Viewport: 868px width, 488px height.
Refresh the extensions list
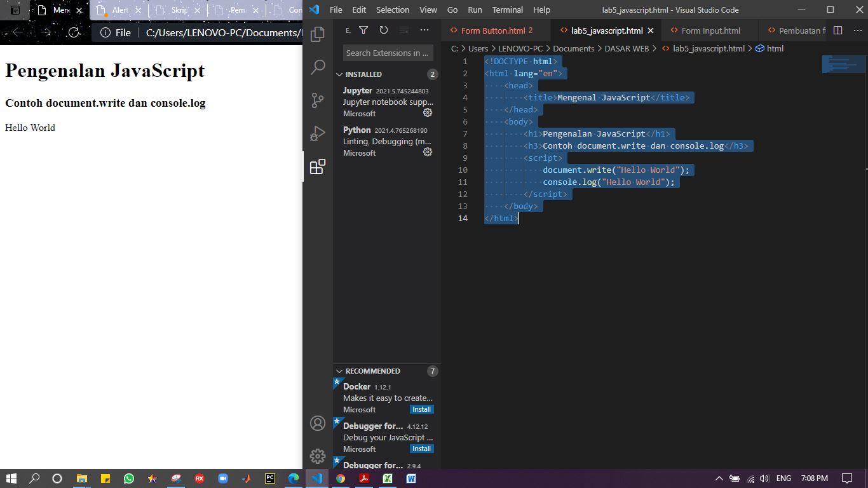point(383,30)
